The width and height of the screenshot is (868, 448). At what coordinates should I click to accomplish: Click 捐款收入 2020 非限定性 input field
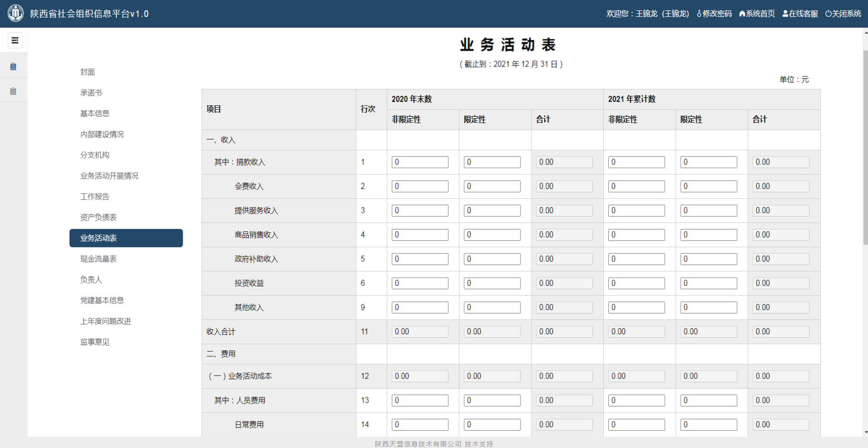point(420,162)
